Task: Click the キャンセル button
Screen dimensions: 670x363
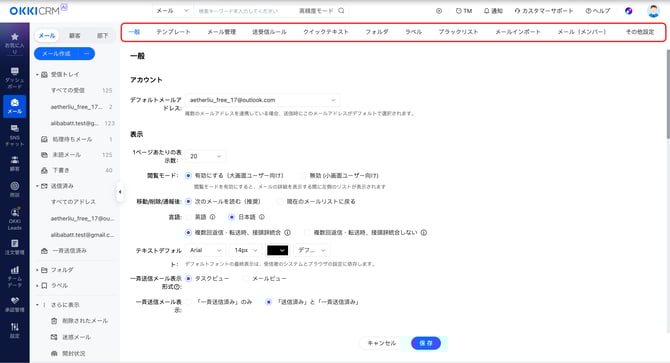Action: click(382, 343)
